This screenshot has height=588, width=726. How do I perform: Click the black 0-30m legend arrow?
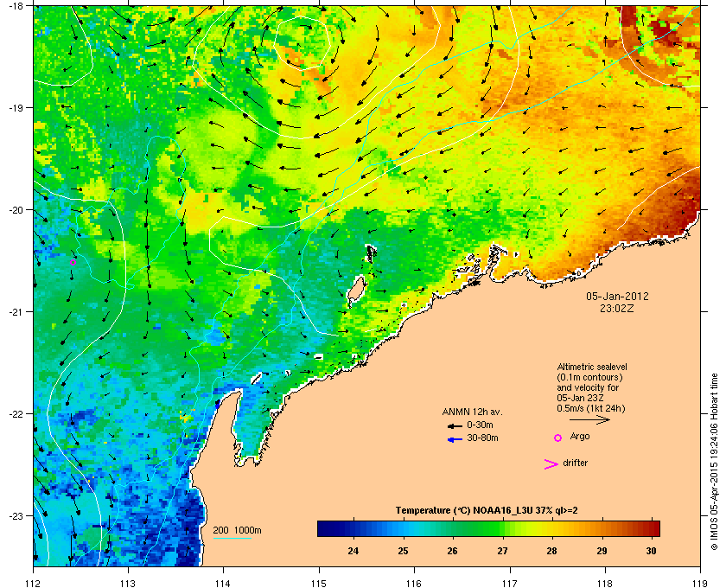(x=455, y=425)
